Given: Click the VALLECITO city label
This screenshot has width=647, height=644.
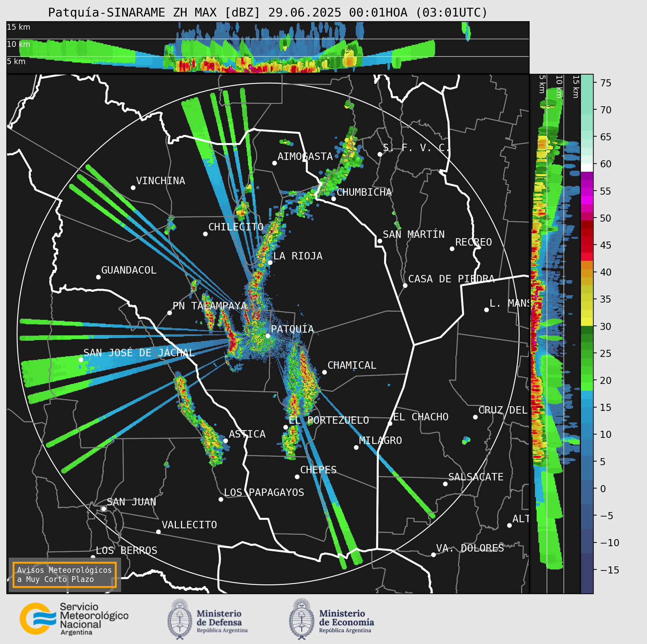Looking at the screenshot, I should pos(189,525).
